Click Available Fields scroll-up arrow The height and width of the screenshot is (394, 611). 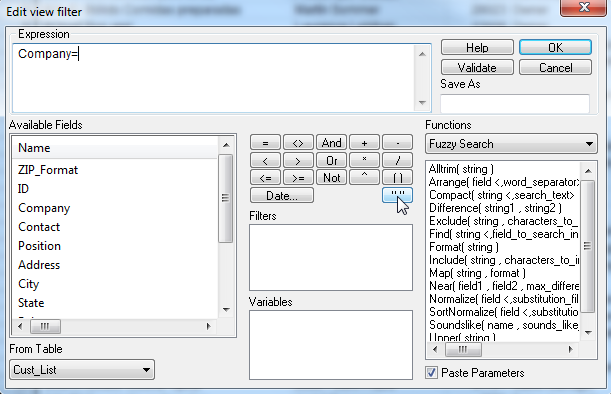pyautogui.click(x=226, y=145)
